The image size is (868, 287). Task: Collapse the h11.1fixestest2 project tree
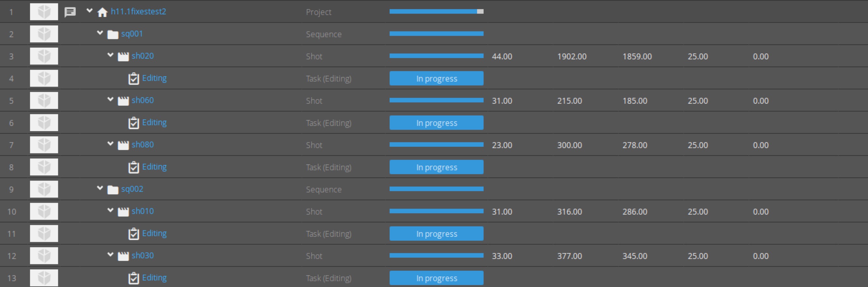[x=89, y=11]
